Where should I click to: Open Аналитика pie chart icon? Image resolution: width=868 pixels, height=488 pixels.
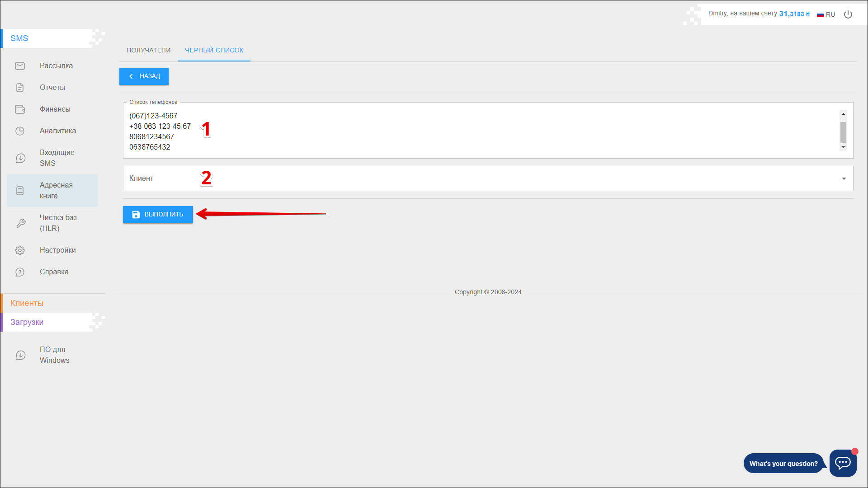[20, 131]
